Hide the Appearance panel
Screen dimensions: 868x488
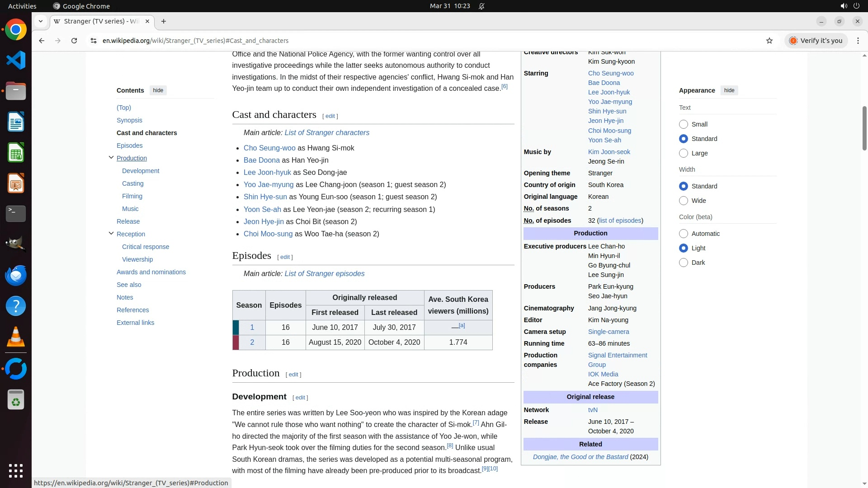729,90
